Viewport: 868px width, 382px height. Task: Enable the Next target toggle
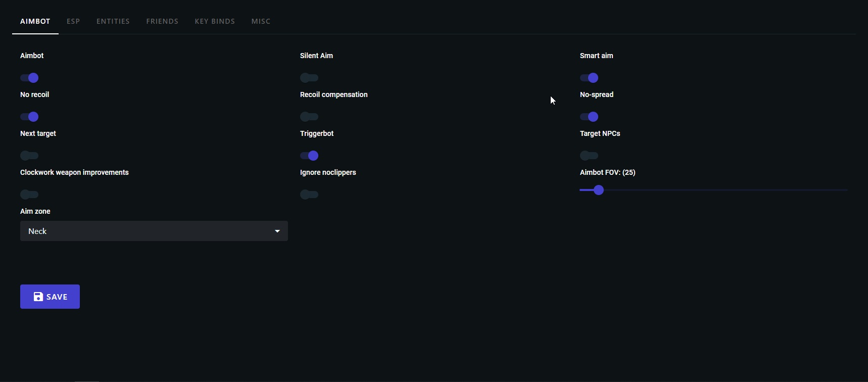pos(29,156)
